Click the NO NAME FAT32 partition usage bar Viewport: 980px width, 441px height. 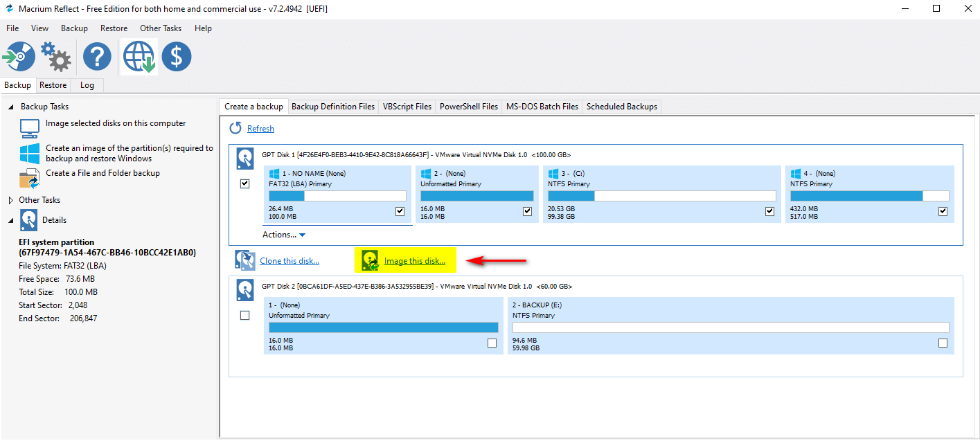(x=337, y=196)
